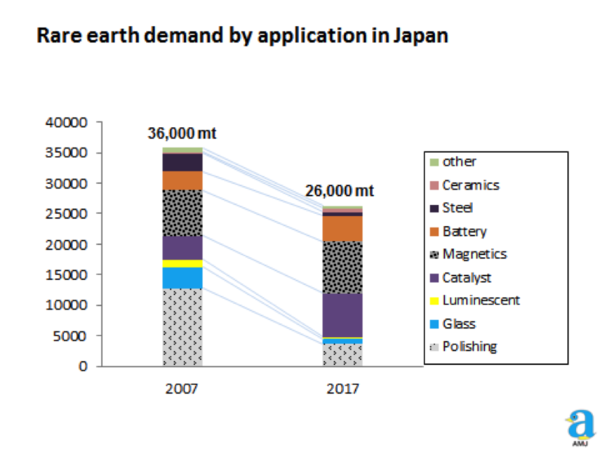This screenshot has width=600, height=450.
Task: Select the pink Ceramics legend marker
Action: [433, 185]
